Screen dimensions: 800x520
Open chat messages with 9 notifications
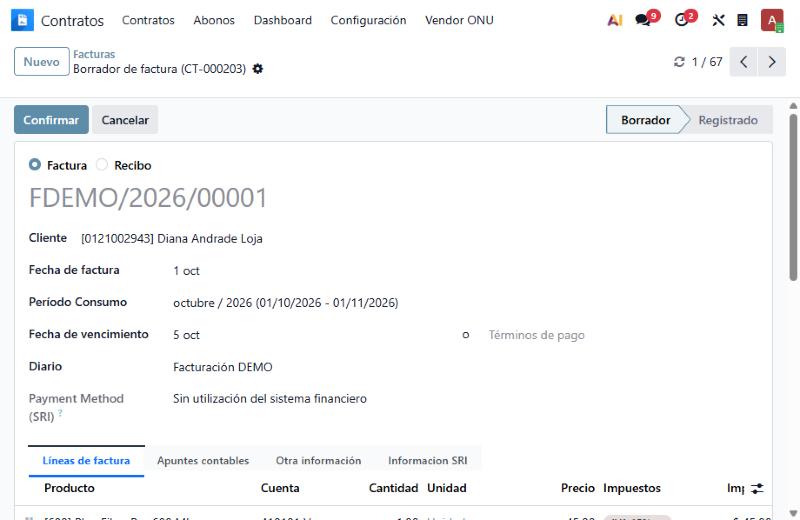pyautogui.click(x=646, y=19)
